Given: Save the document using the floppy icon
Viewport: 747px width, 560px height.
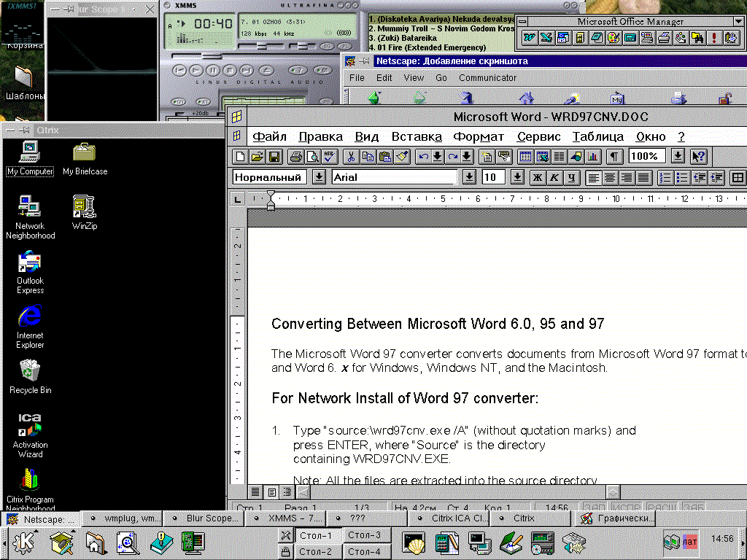Looking at the screenshot, I should (274, 156).
